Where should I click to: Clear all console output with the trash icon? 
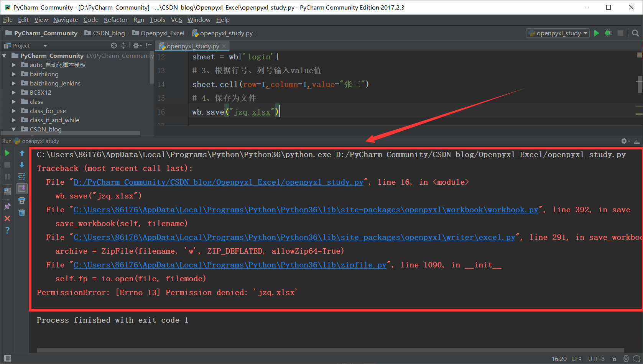pyautogui.click(x=22, y=212)
